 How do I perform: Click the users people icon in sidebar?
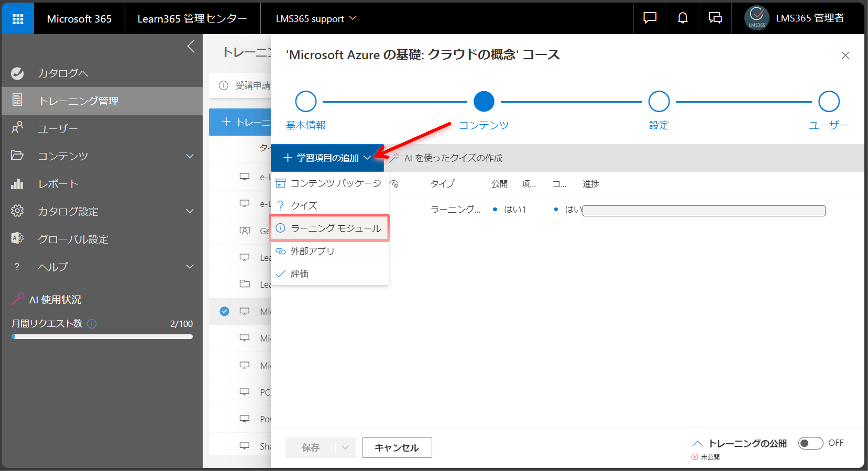17,128
